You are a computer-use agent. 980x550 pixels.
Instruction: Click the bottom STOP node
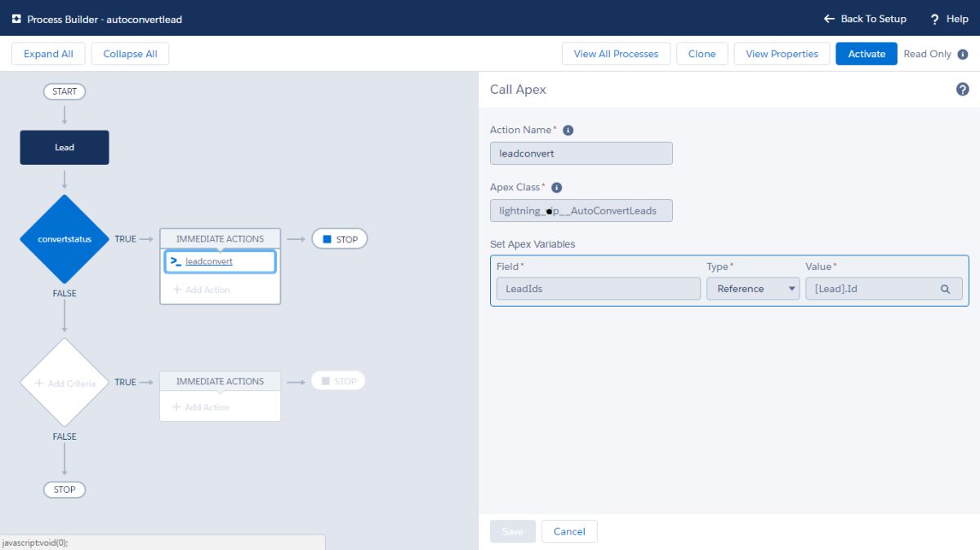[65, 490]
